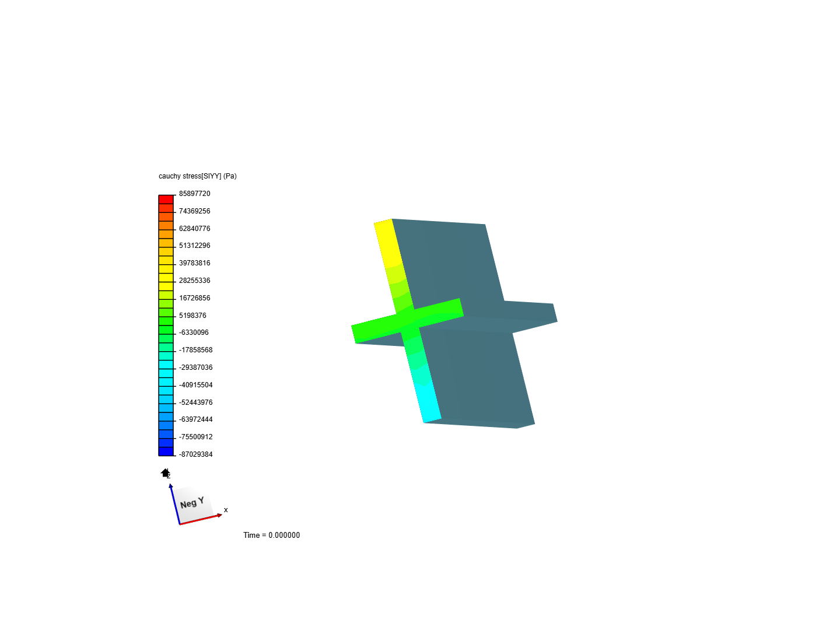The height and width of the screenshot is (630, 840).
Task: Click legend value 62840776
Action: coord(194,229)
